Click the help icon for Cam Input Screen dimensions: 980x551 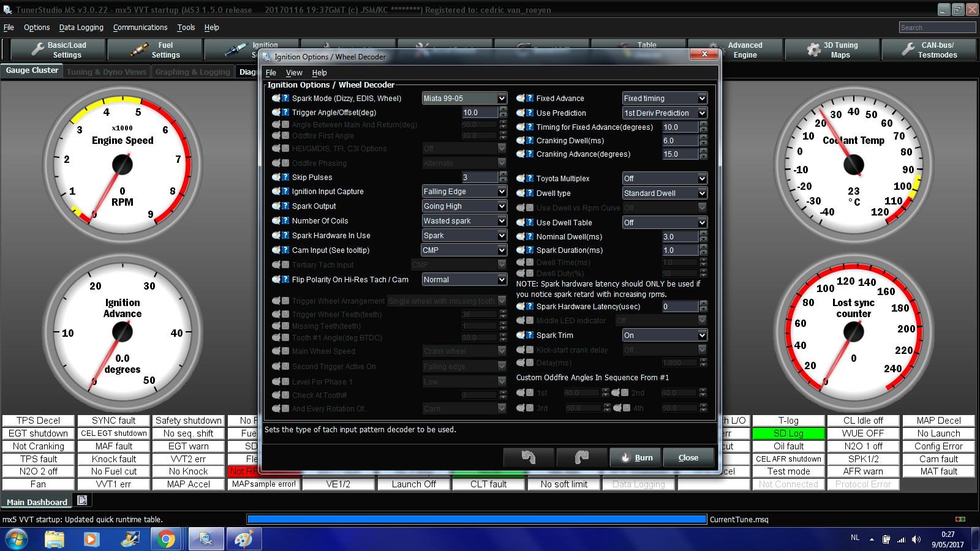pos(285,250)
